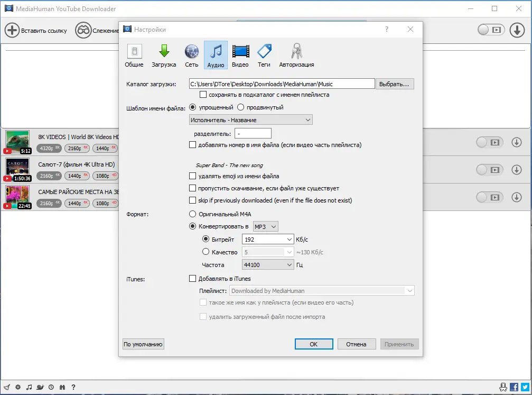Start all downloads with the top-right arrow
The width and height of the screenshot is (532, 395).
tap(517, 30)
